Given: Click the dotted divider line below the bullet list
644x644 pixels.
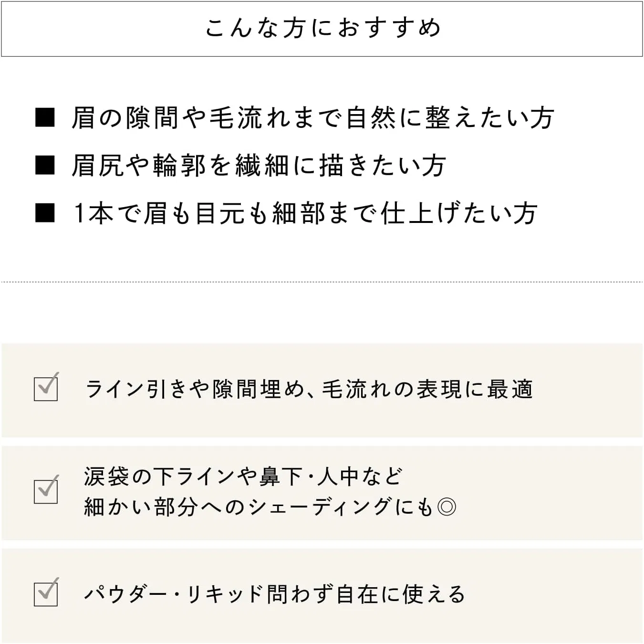Looking at the screenshot, I should (322, 282).
